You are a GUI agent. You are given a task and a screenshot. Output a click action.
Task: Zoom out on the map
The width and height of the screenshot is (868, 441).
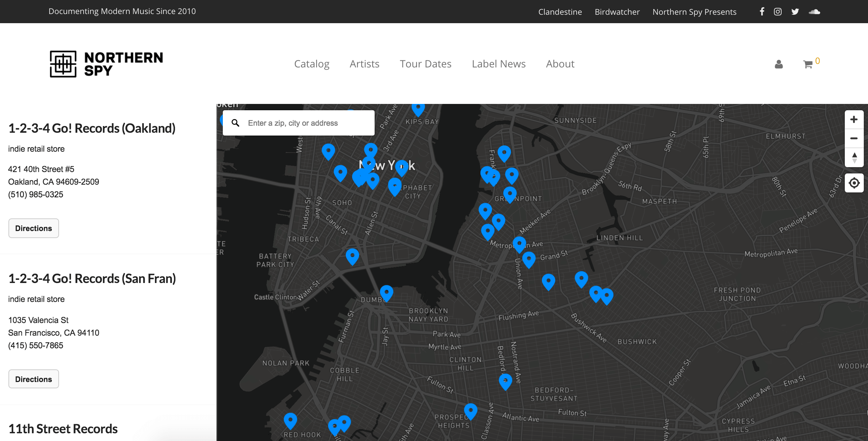[x=854, y=138]
